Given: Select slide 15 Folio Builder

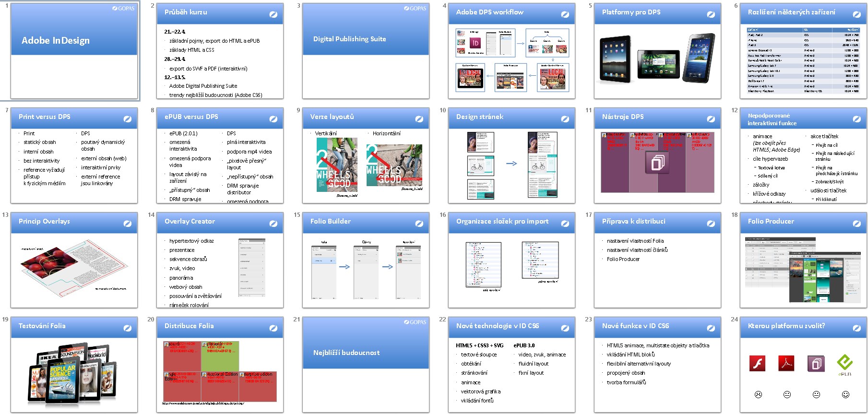Looking at the screenshot, I should point(366,260).
